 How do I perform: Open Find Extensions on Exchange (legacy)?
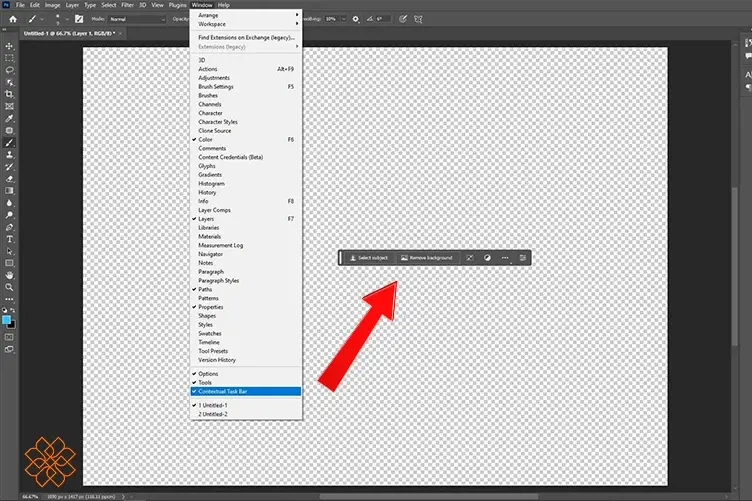pos(246,37)
